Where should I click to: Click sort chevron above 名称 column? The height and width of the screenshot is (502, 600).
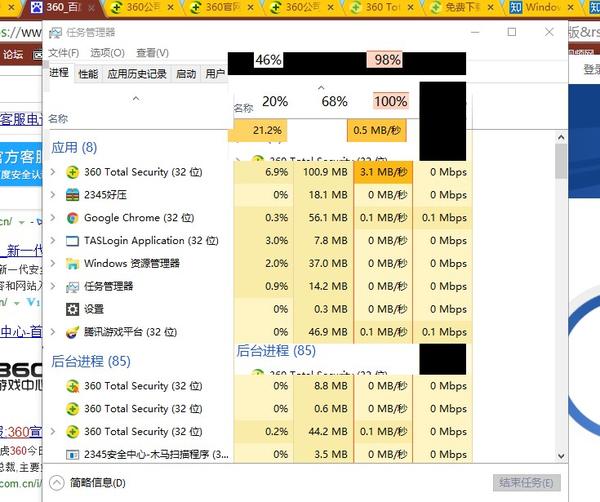[x=136, y=99]
